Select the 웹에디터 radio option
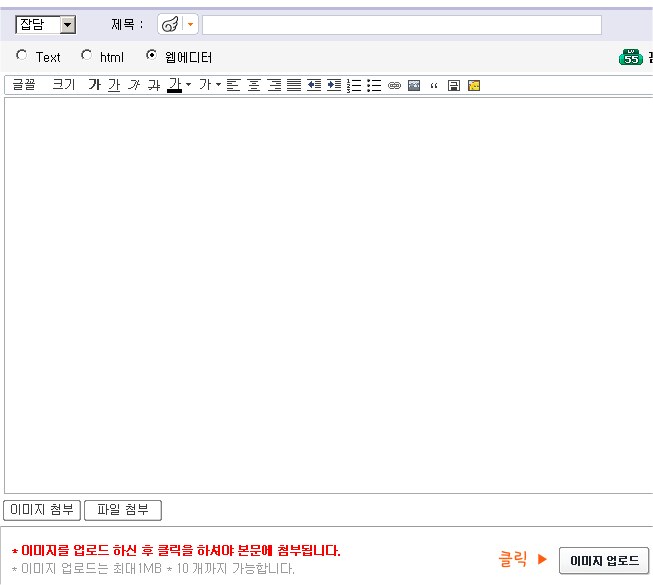The height and width of the screenshot is (585, 653). coord(152,56)
